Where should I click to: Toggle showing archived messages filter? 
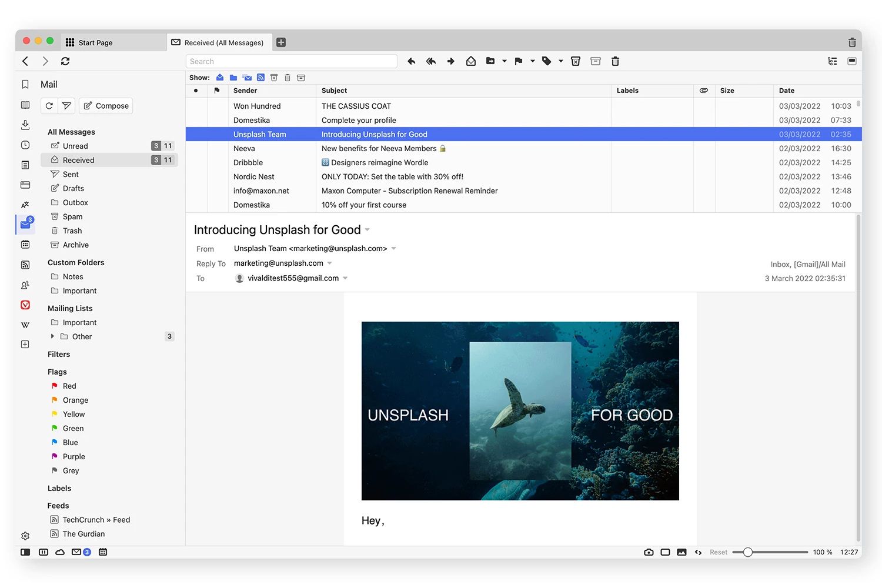coord(301,78)
